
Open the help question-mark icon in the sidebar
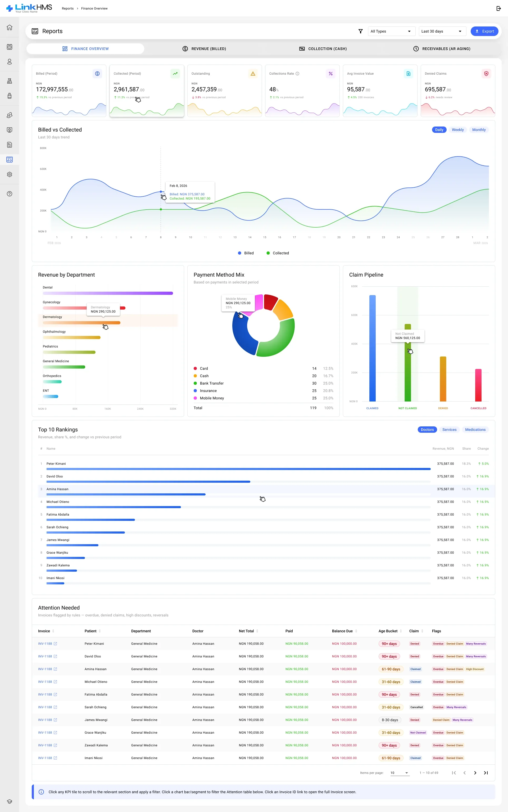(x=10, y=193)
